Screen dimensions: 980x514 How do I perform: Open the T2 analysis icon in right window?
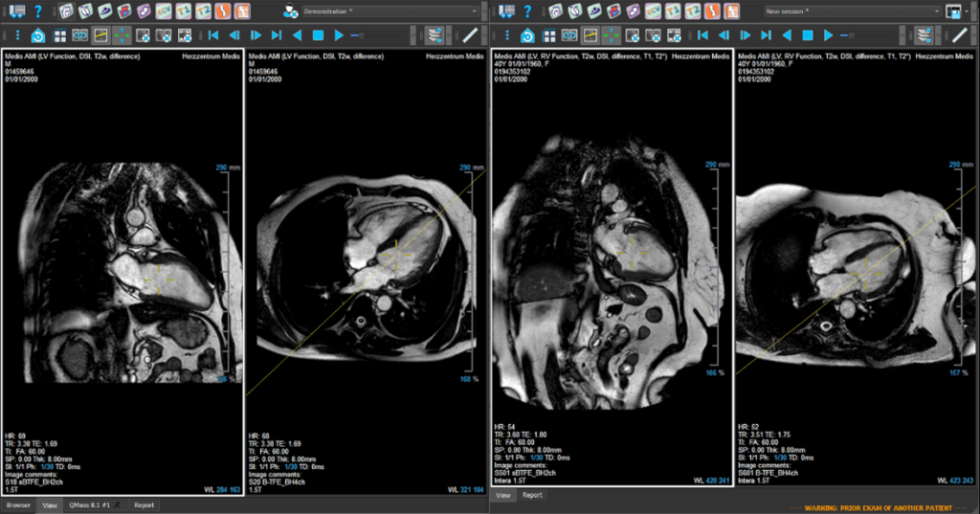coord(695,11)
